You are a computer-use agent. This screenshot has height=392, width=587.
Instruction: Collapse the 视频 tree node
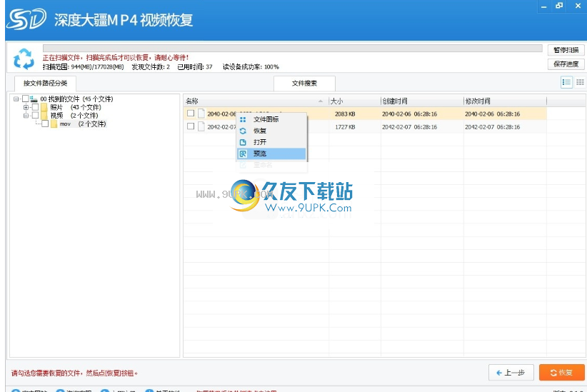pos(26,116)
